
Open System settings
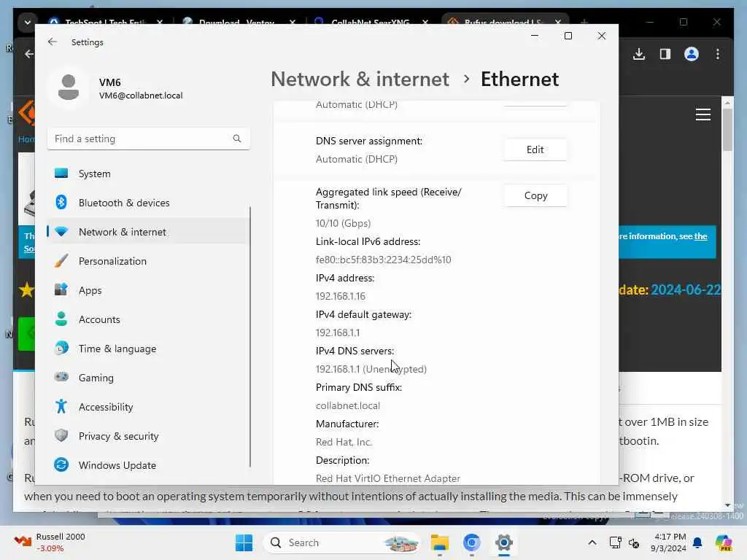tap(149, 174)
